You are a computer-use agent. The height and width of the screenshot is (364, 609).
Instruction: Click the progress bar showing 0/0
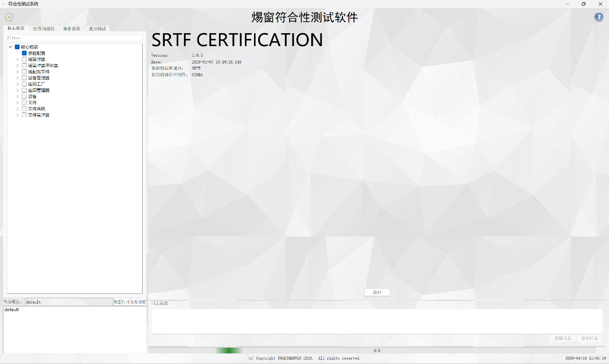coord(377,351)
